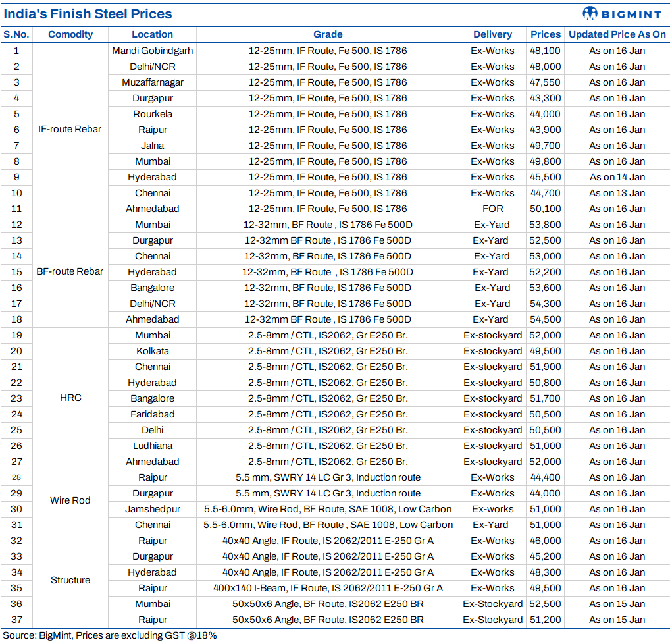
Task: Select the As on 13 Jan date cell
Action: pos(617,193)
